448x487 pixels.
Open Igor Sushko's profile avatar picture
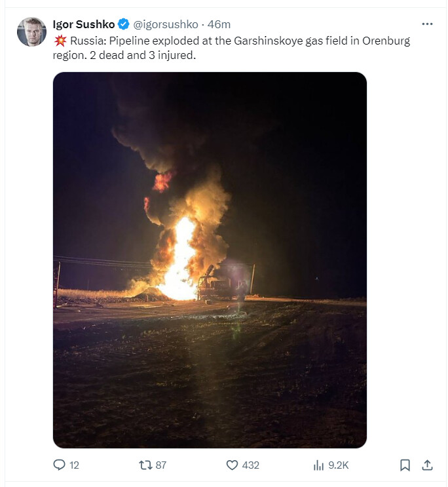(x=31, y=31)
